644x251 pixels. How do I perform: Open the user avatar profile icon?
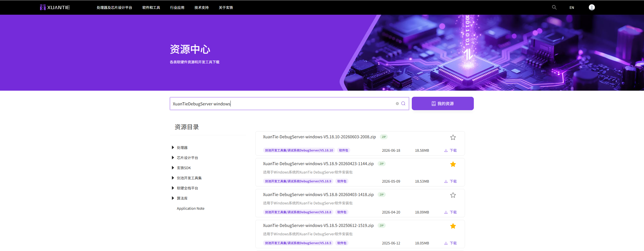[592, 7]
